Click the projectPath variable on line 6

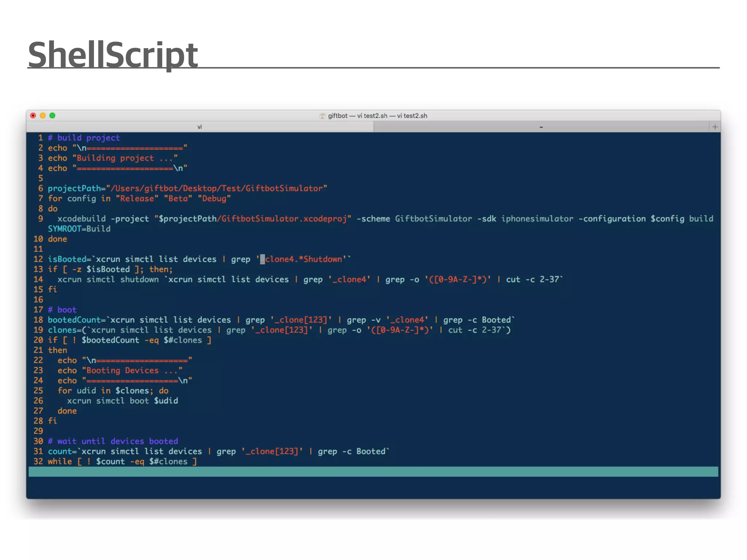click(74, 188)
